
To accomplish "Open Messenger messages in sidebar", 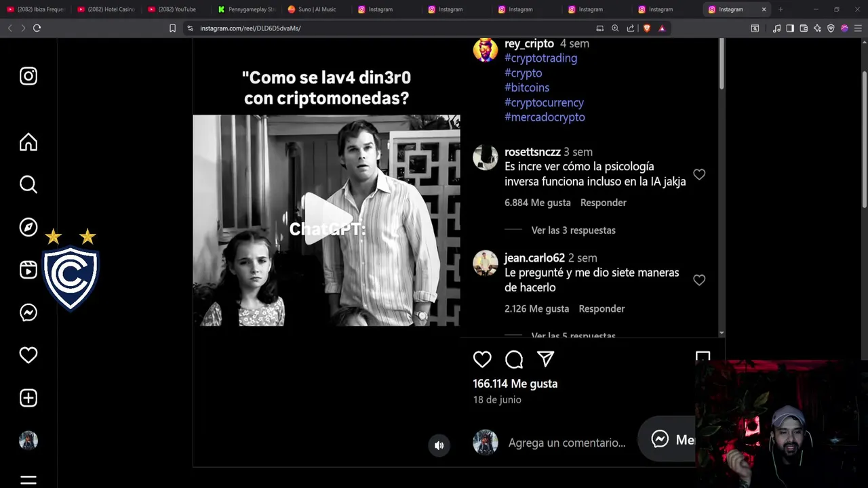I will coord(28,312).
